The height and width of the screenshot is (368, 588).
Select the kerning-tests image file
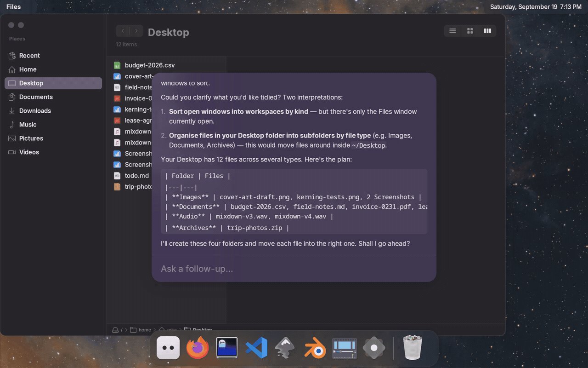click(x=132, y=109)
